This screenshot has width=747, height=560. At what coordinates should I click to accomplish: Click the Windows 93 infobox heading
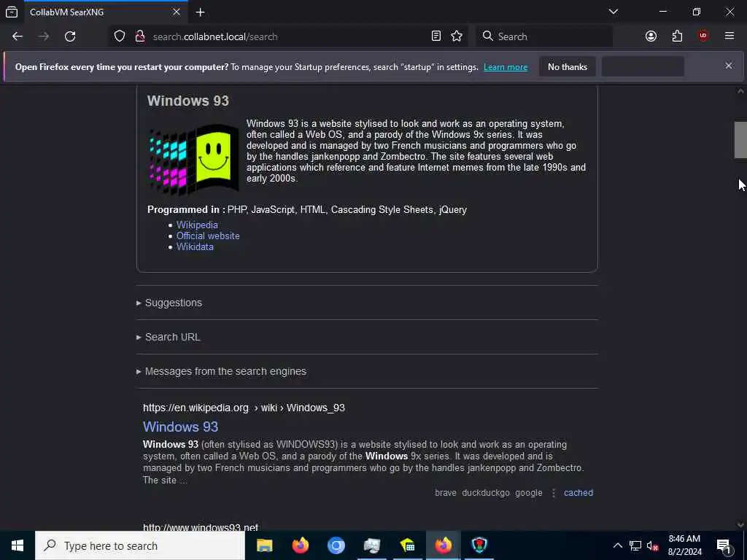coord(188,101)
